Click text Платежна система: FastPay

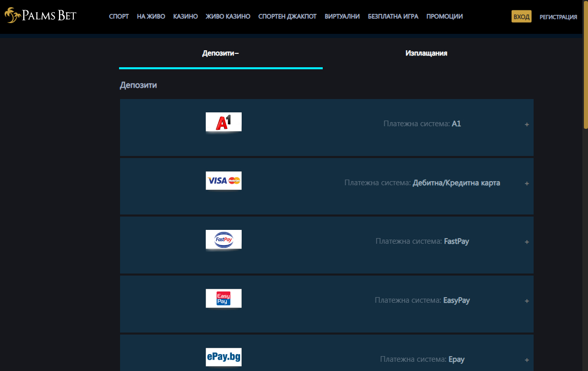tap(422, 241)
